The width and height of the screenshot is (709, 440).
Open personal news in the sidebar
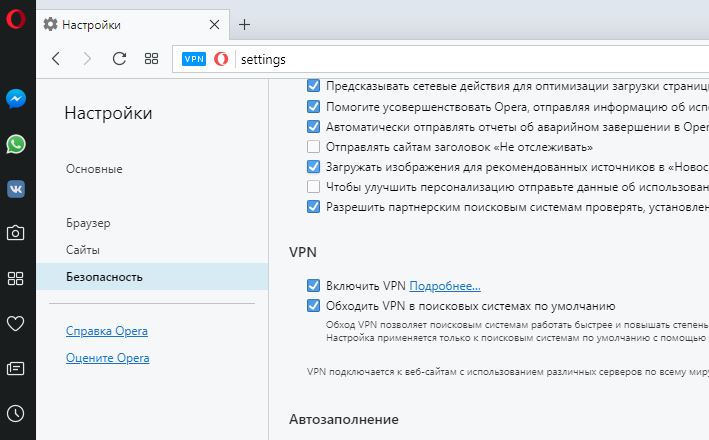pos(15,369)
